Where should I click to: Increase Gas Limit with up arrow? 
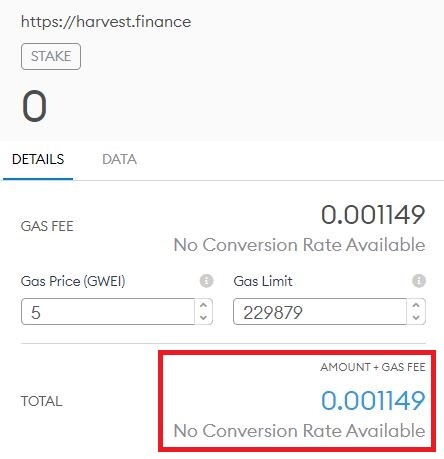(x=416, y=305)
